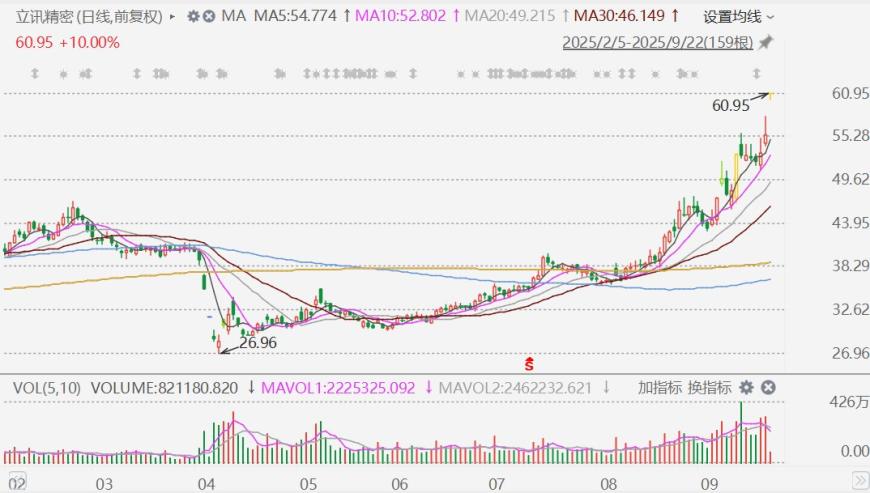This screenshot has width=870, height=493.
Task: Open VOL panel settings gear icon
Action: [x=747, y=387]
